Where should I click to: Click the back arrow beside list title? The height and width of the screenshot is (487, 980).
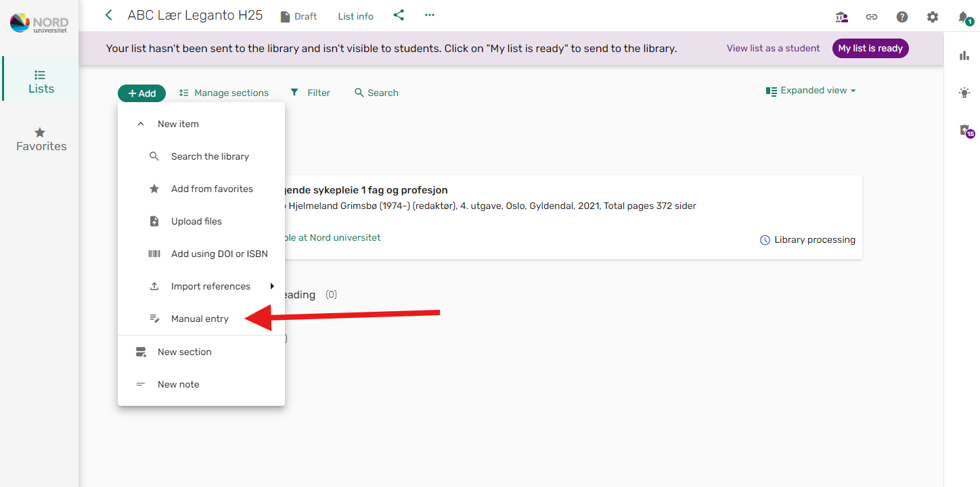(x=109, y=15)
